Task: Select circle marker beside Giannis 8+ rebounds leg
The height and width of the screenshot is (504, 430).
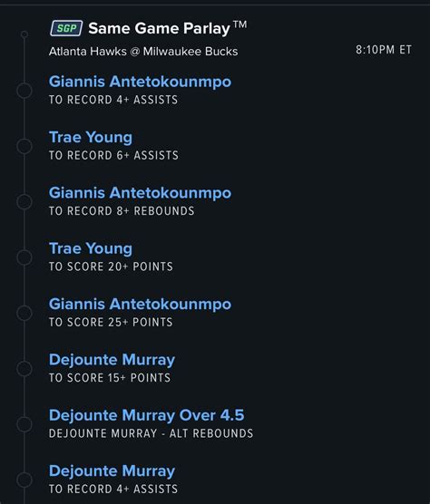Action: (x=24, y=201)
